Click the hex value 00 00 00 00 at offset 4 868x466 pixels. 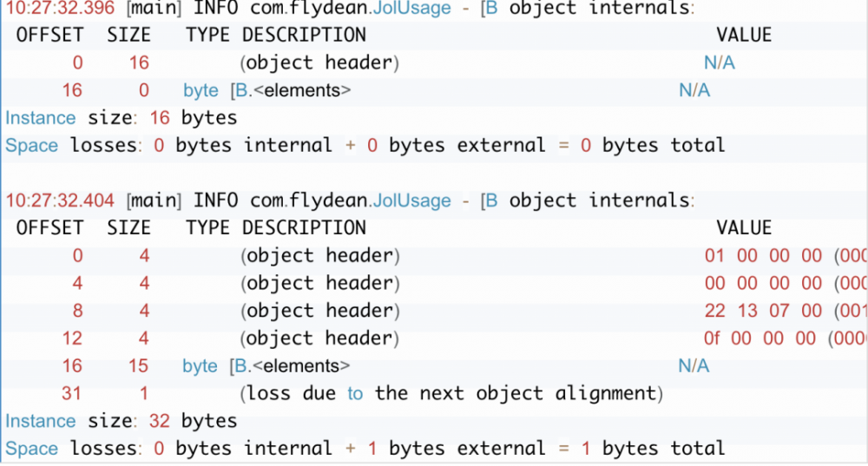tap(763, 284)
